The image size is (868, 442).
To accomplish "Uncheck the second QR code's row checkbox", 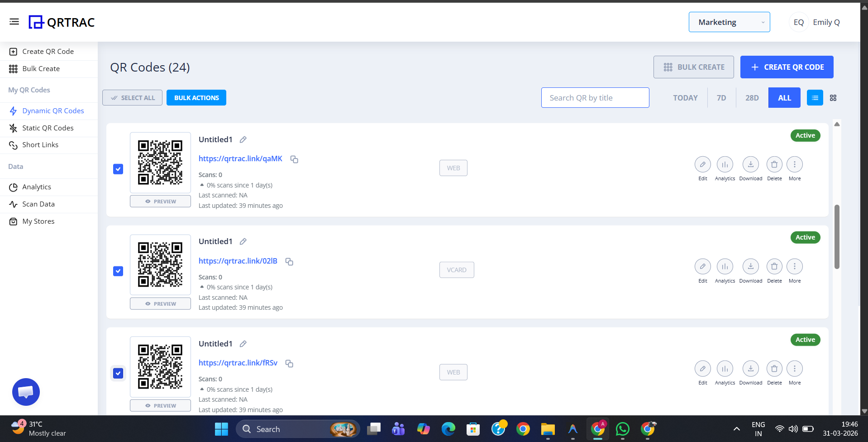I will click(118, 271).
